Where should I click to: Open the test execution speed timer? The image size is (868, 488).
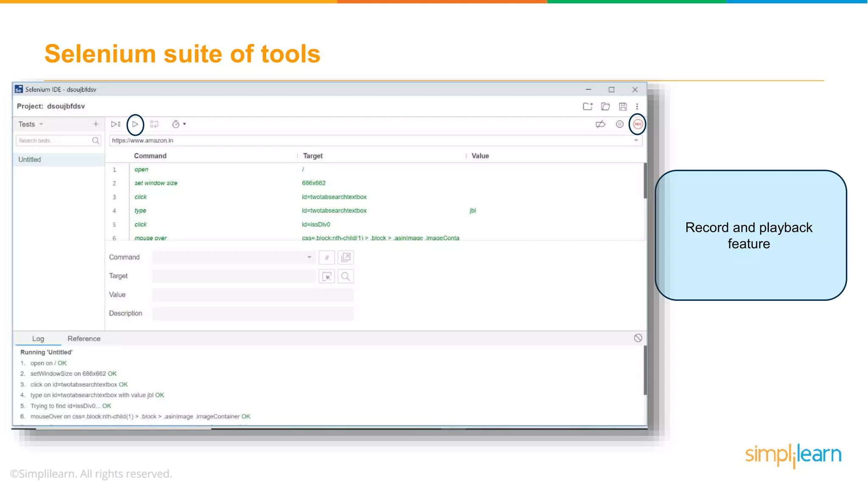175,124
